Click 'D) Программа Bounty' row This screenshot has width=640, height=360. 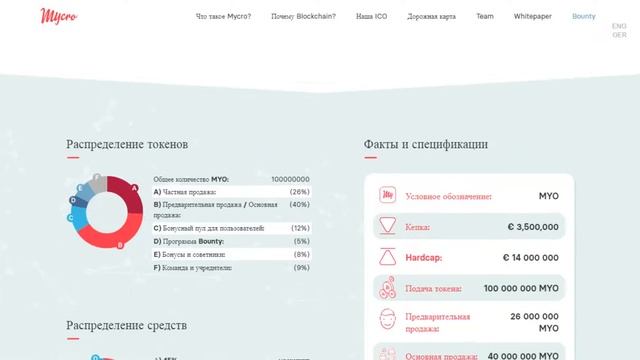click(231, 241)
